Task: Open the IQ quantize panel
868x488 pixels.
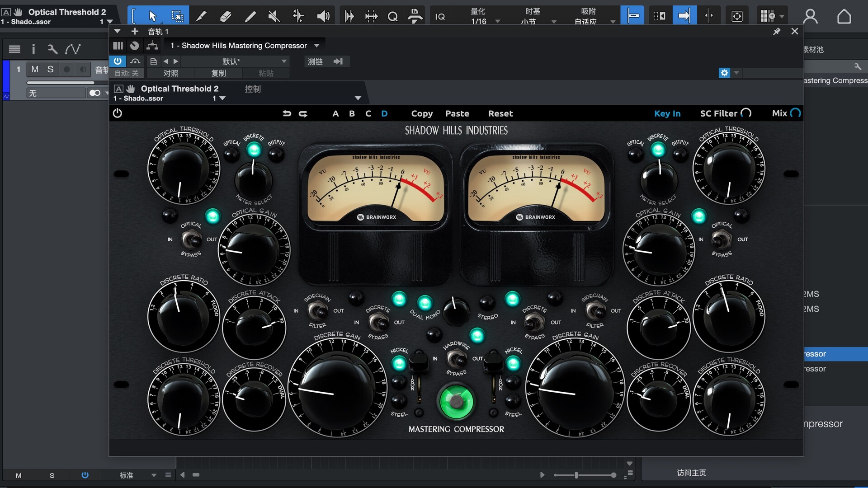Action: [440, 17]
